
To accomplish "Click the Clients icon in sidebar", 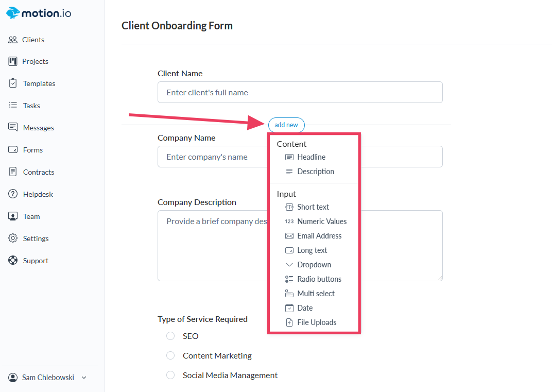I will (13, 40).
